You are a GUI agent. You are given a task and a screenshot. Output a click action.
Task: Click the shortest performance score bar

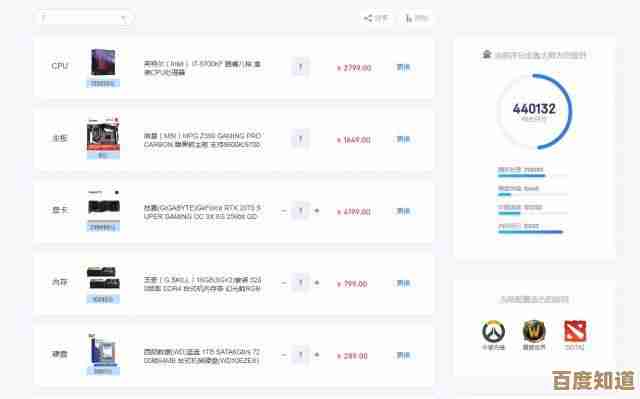pos(504,195)
